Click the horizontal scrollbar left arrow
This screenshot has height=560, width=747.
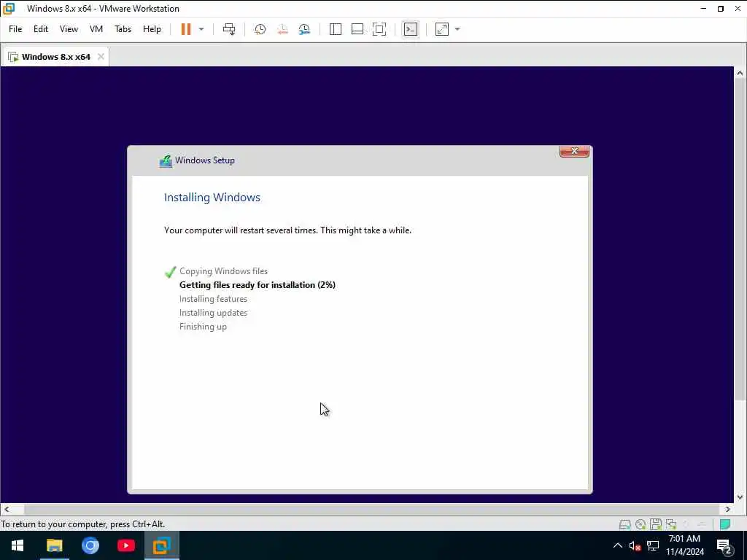[x=6, y=509]
